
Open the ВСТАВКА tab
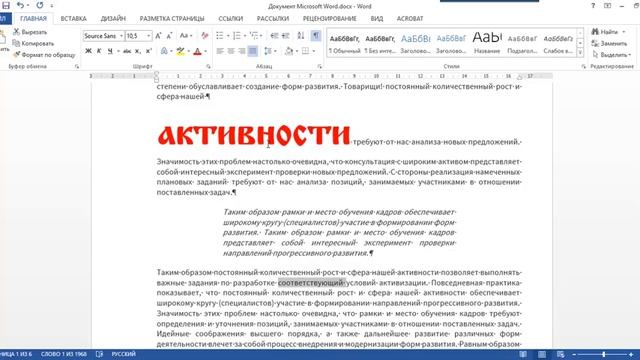click(x=73, y=19)
